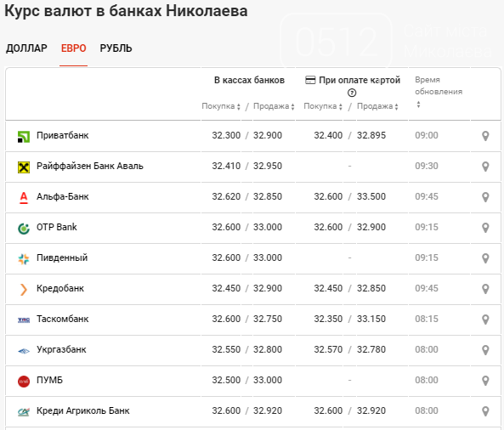Sort by card payment Покупка column

tap(323, 106)
